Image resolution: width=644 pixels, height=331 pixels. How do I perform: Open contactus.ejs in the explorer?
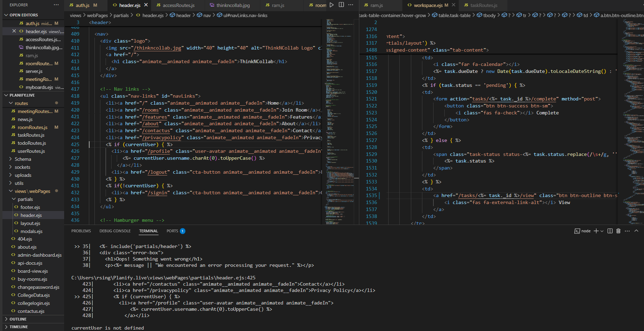coord(33,311)
